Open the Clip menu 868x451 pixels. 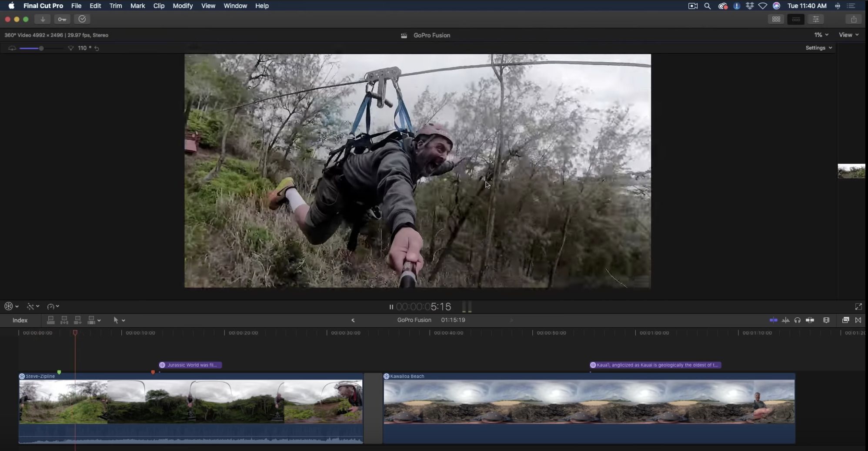pos(159,6)
